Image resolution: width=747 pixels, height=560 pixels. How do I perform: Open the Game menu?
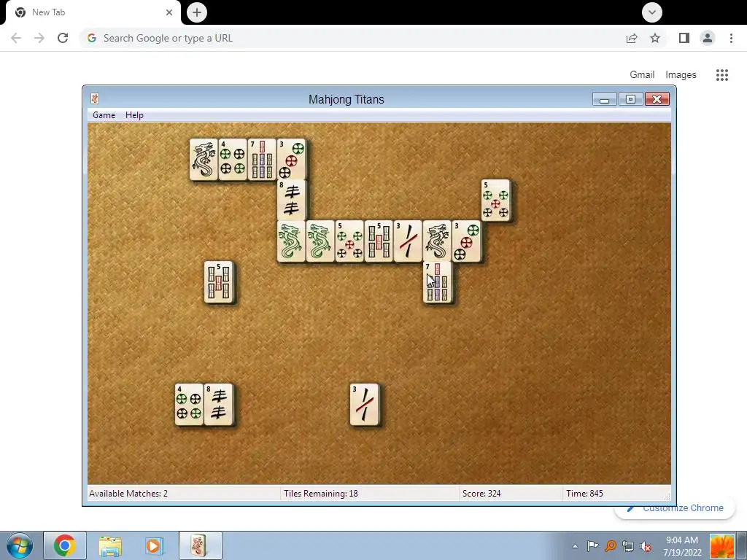104,115
